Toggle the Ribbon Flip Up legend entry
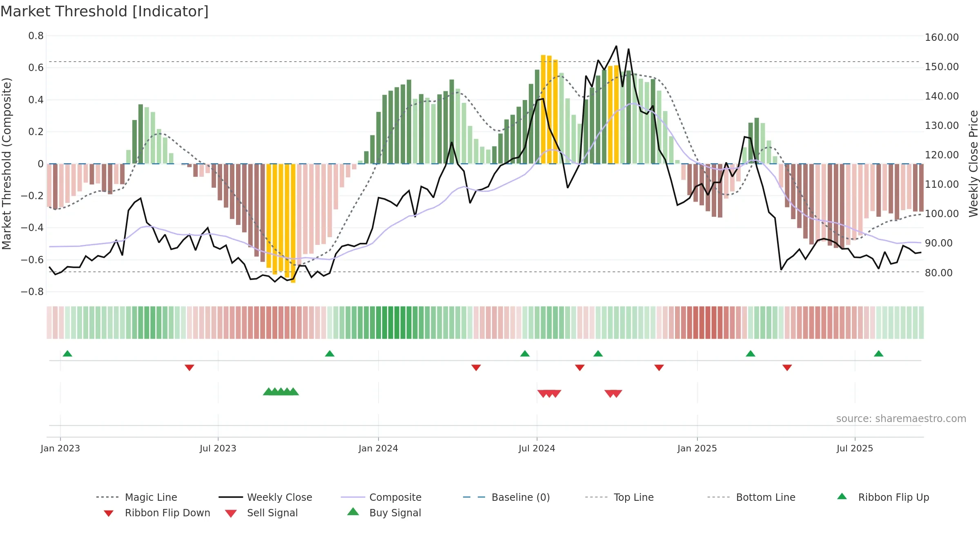Screen dimensions: 980x551 click(x=883, y=497)
